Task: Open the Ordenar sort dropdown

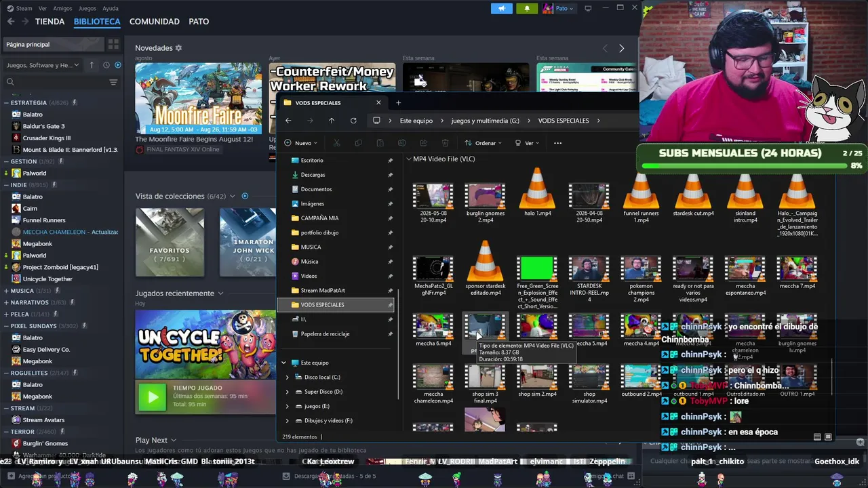Action: tap(483, 143)
